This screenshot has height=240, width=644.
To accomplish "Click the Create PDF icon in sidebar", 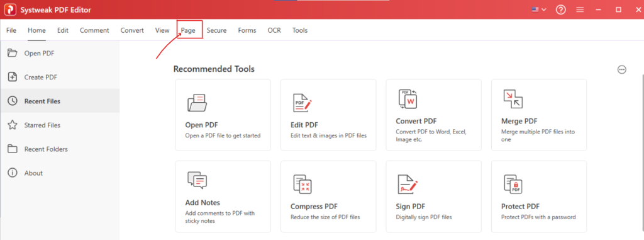I will (x=13, y=77).
